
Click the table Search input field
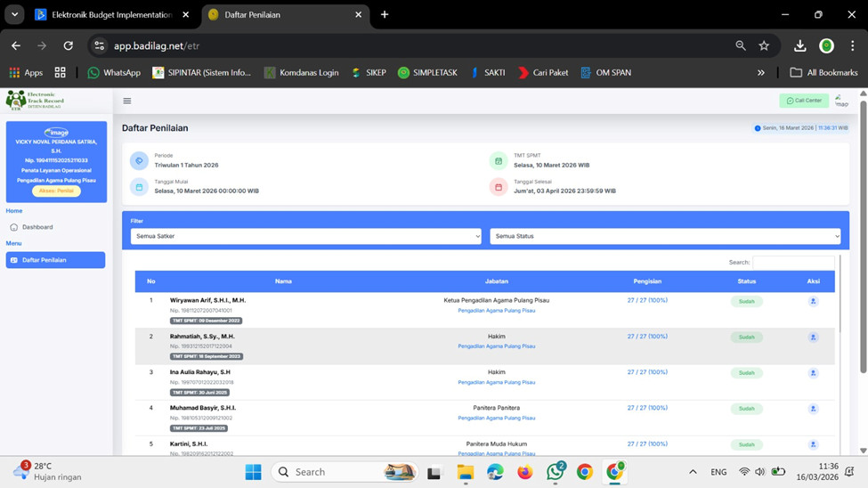[793, 263]
